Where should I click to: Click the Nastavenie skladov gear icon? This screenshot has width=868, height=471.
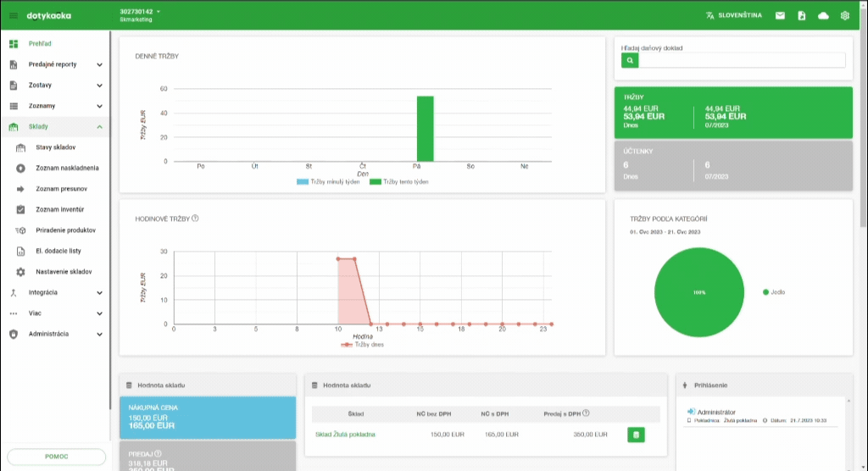20,272
